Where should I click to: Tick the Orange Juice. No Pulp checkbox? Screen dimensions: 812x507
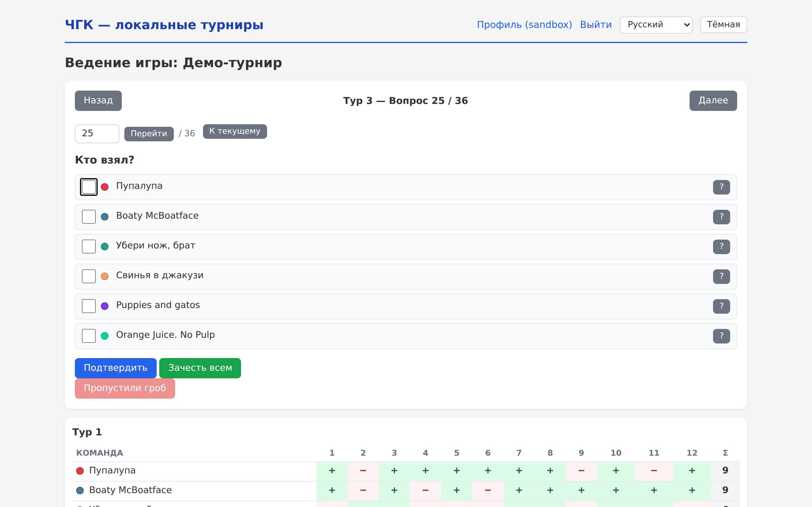click(89, 336)
